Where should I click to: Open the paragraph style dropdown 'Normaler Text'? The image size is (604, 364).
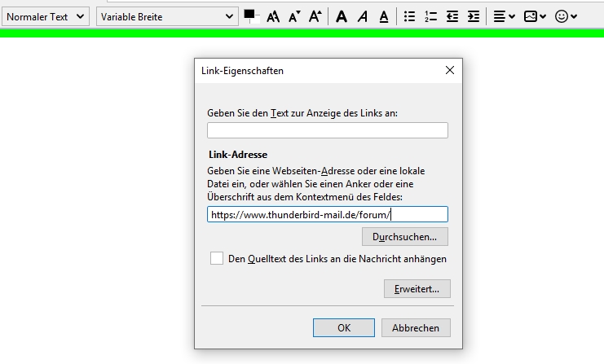pyautogui.click(x=46, y=16)
